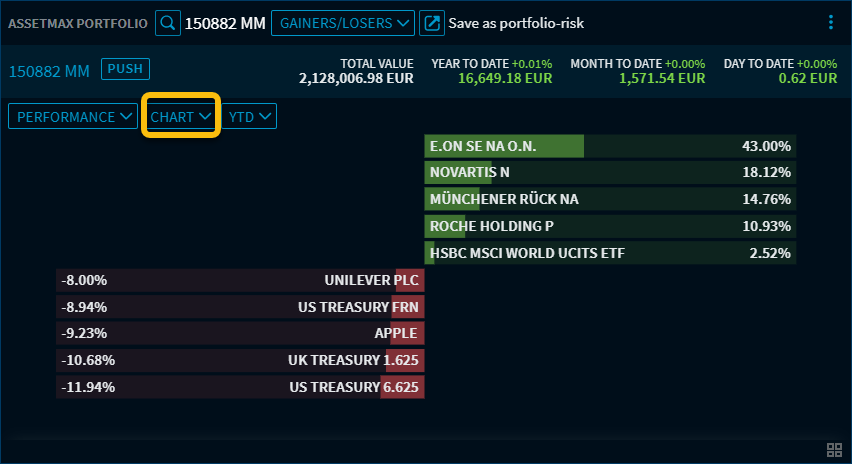Image resolution: width=852 pixels, height=464 pixels.
Task: Click the grid layout icon at bottom right
Action: click(834, 450)
